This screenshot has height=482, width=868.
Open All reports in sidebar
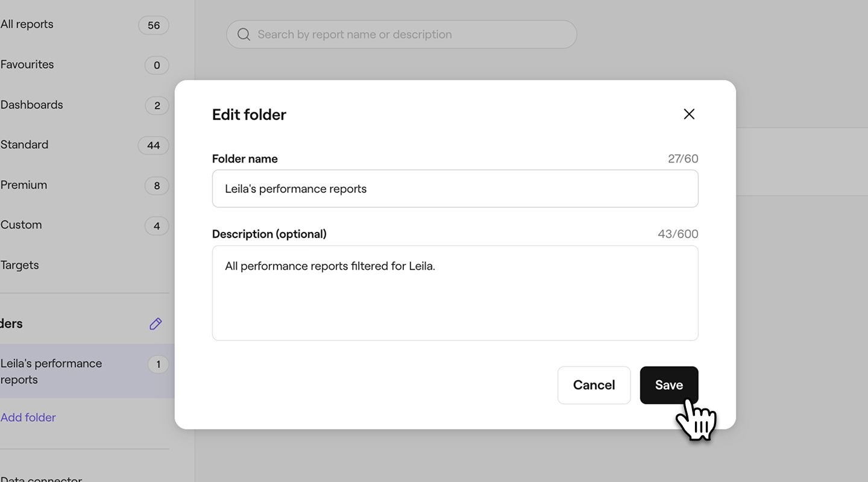[x=27, y=25]
